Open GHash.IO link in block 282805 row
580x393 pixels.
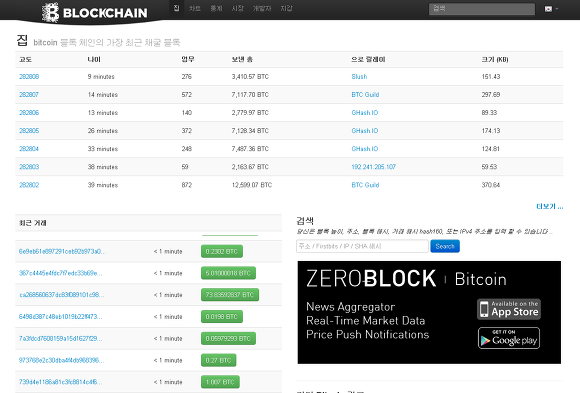point(365,131)
